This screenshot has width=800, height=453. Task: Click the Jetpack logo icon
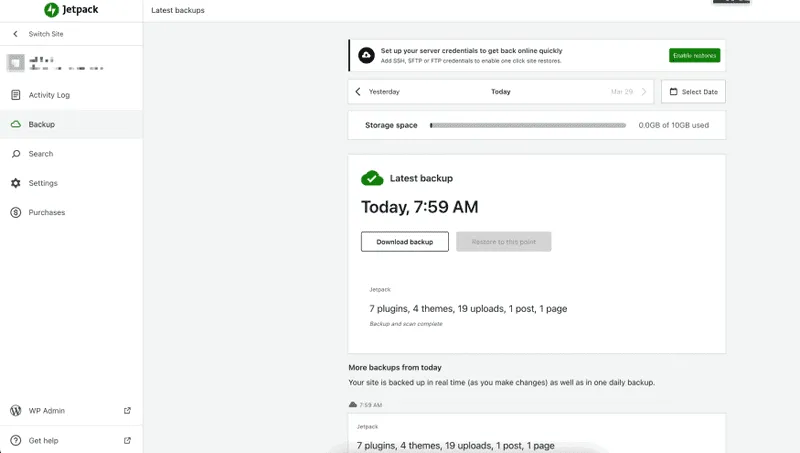coord(51,10)
